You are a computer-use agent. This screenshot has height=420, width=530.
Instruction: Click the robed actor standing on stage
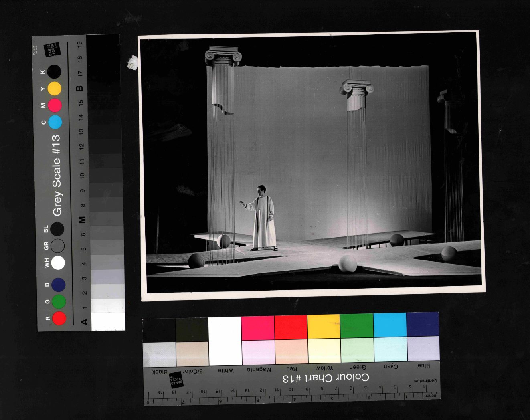point(263,219)
